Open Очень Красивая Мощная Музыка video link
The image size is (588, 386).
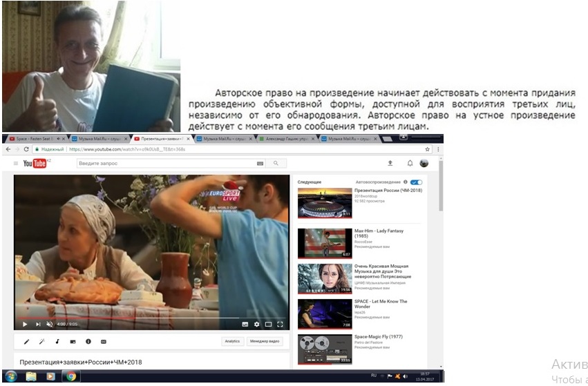point(383,271)
